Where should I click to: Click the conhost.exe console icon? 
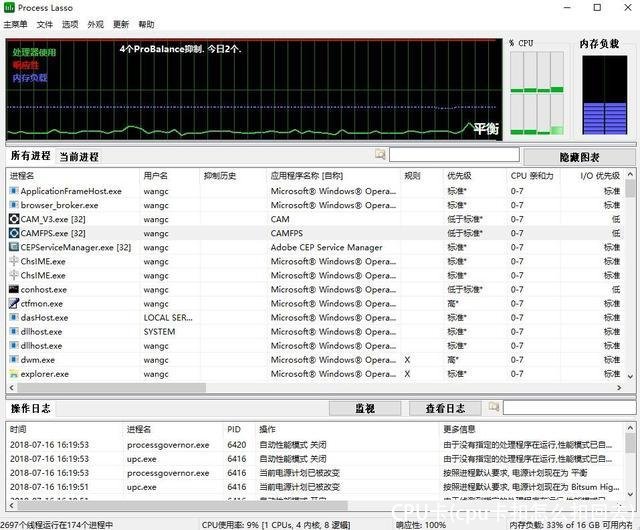click(x=14, y=289)
